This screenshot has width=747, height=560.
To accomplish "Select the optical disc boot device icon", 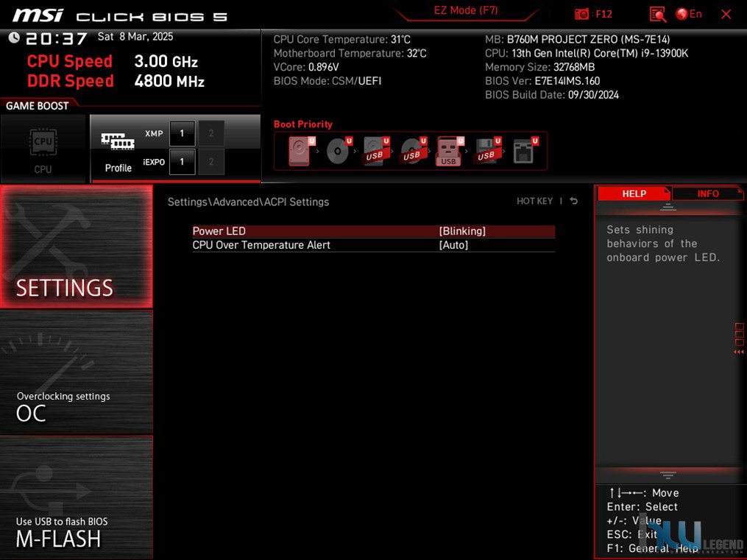I will (339, 151).
